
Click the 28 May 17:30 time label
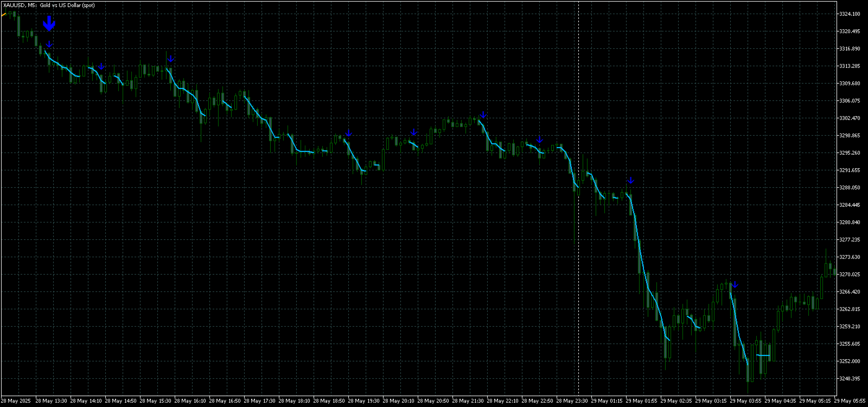click(x=260, y=401)
